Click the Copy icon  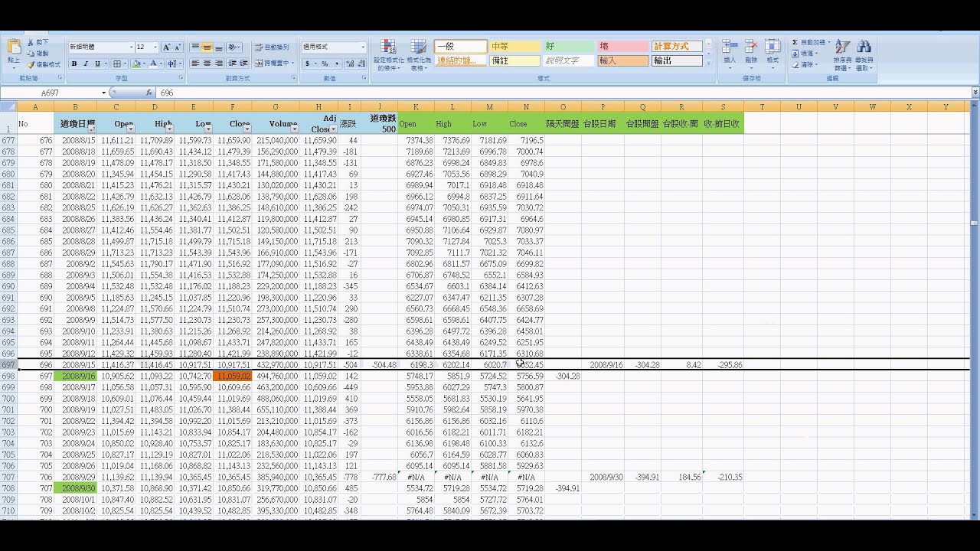click(31, 54)
